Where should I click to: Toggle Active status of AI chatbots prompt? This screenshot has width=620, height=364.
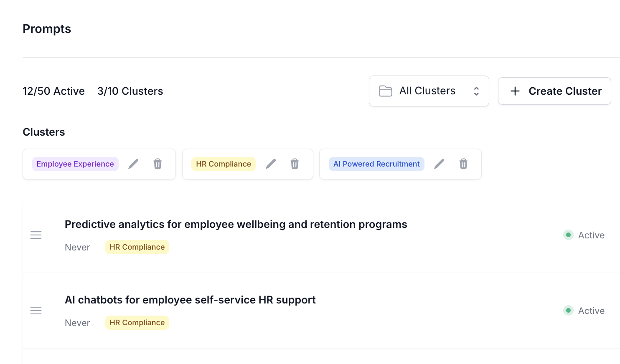coord(584,311)
